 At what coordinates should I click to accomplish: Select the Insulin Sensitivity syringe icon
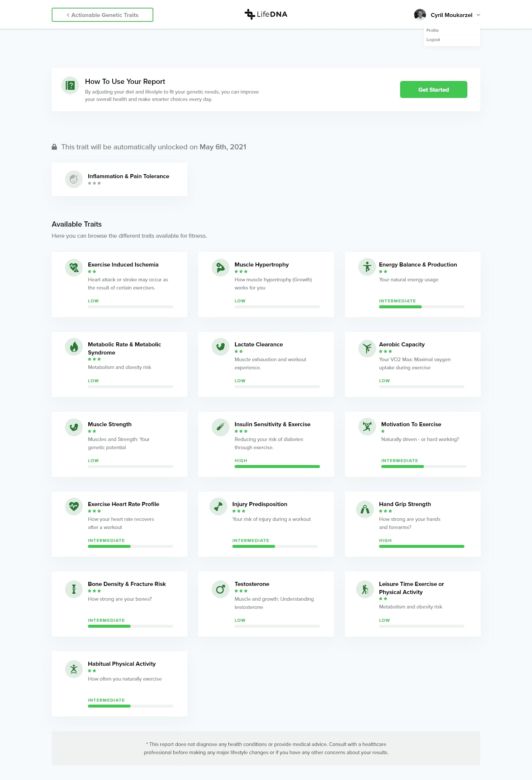pyautogui.click(x=221, y=427)
